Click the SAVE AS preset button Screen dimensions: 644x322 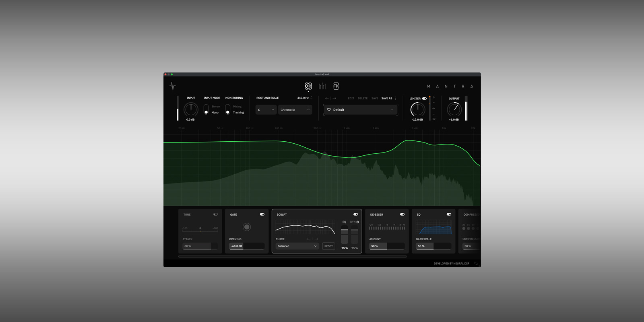387,98
